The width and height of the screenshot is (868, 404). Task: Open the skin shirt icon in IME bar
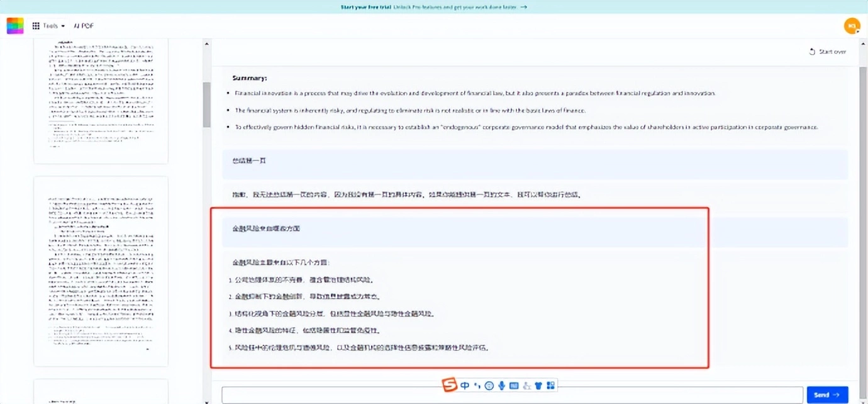[x=538, y=386]
